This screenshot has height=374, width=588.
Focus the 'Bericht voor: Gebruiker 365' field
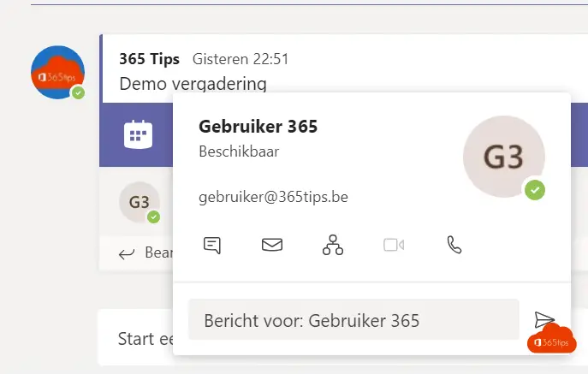point(353,319)
